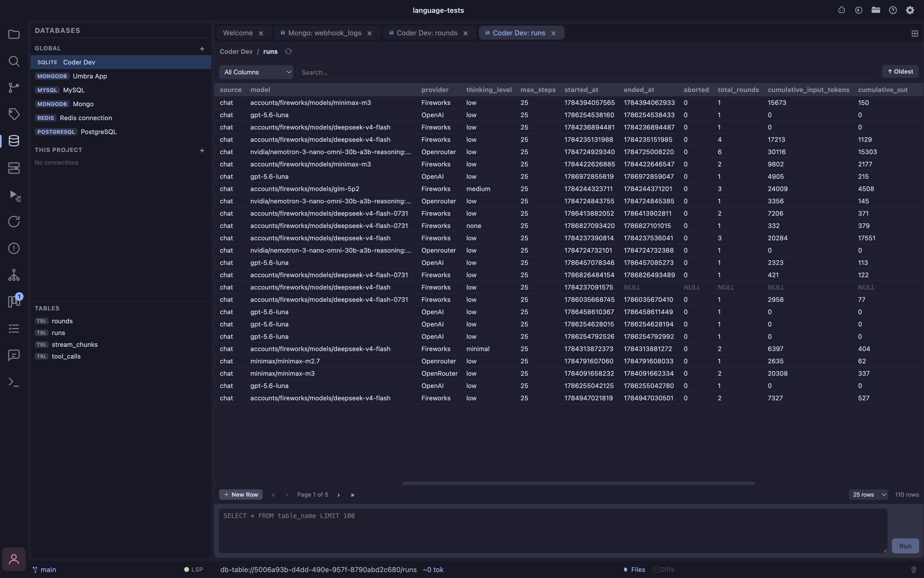
Task: Open the help question mark icon
Action: point(893,10)
